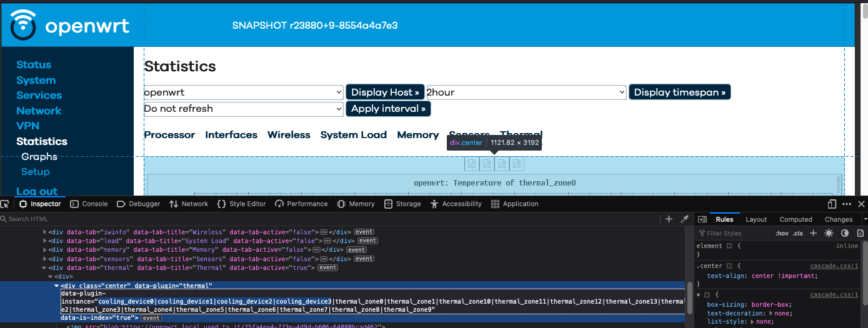Open the timespan dropdown showing 2hour
Image resolution: width=868 pixels, height=328 pixels.
[x=526, y=92]
